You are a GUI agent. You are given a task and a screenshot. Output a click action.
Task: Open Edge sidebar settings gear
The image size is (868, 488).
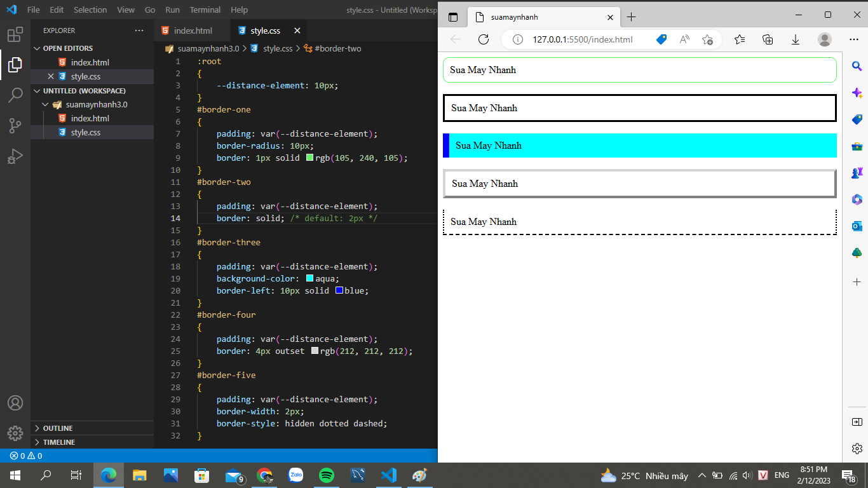pyautogui.click(x=857, y=449)
